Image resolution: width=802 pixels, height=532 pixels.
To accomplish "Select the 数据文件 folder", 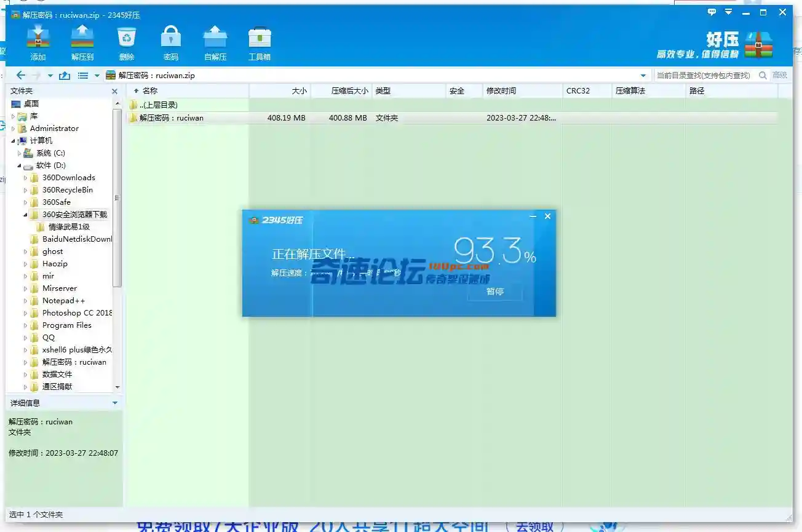I will tap(57, 374).
